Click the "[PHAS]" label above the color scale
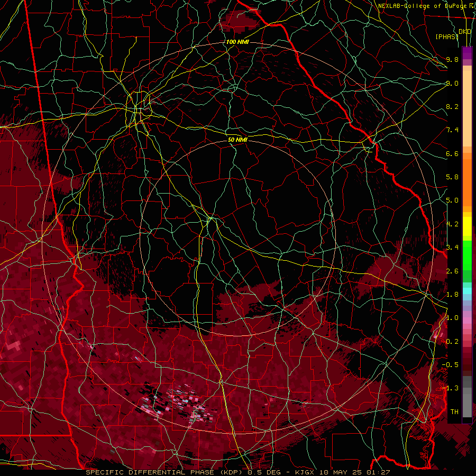476x476 pixels. click(x=447, y=36)
